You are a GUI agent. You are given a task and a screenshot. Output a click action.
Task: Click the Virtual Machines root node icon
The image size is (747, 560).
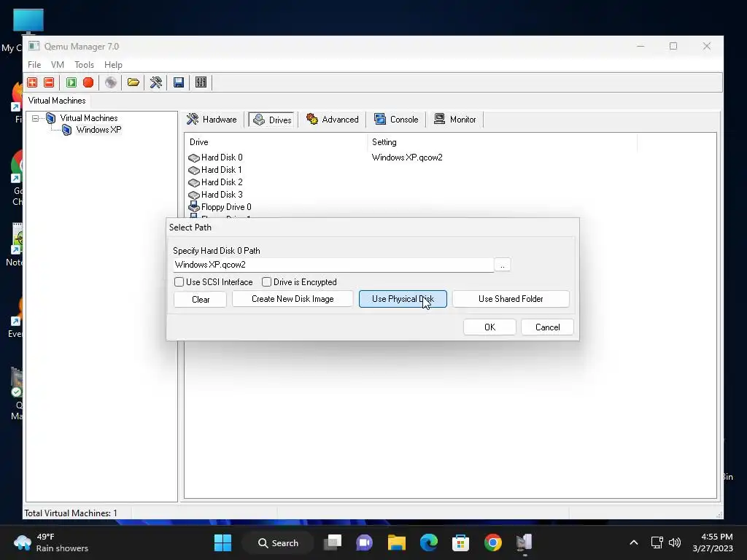pyautogui.click(x=51, y=118)
